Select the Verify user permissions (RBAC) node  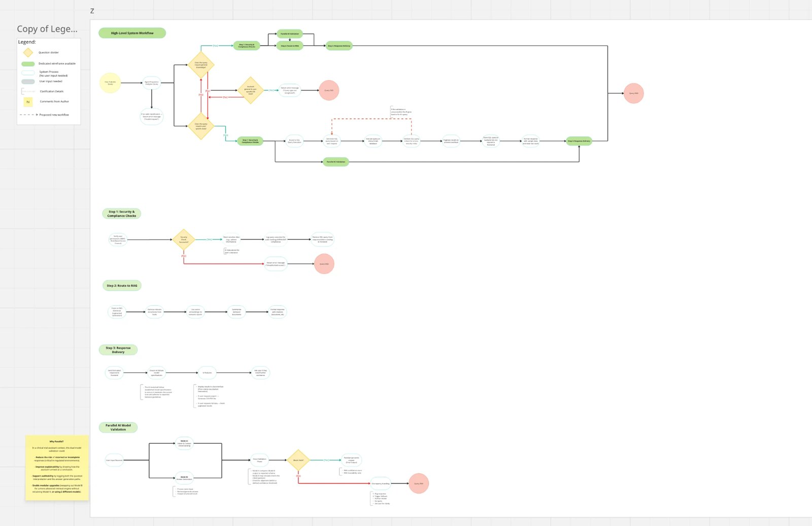118,239
